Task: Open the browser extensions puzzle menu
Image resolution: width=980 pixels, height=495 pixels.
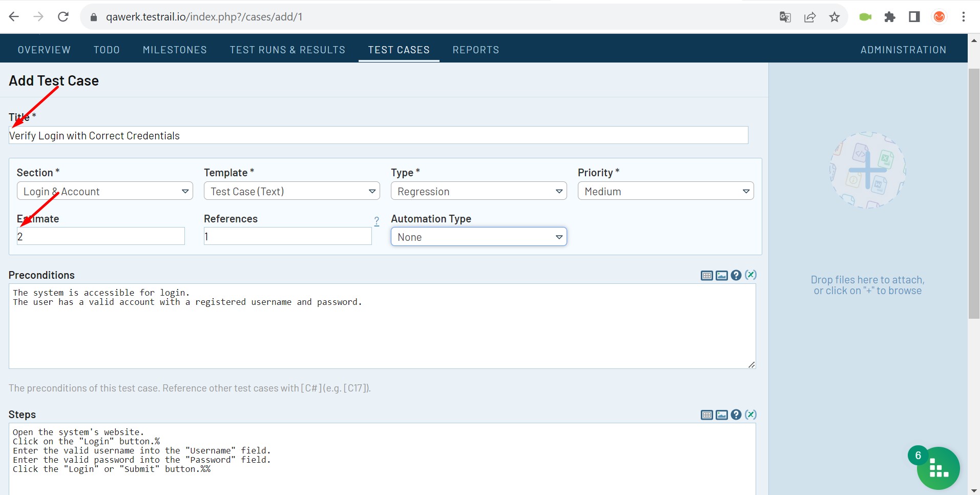Action: tap(890, 17)
